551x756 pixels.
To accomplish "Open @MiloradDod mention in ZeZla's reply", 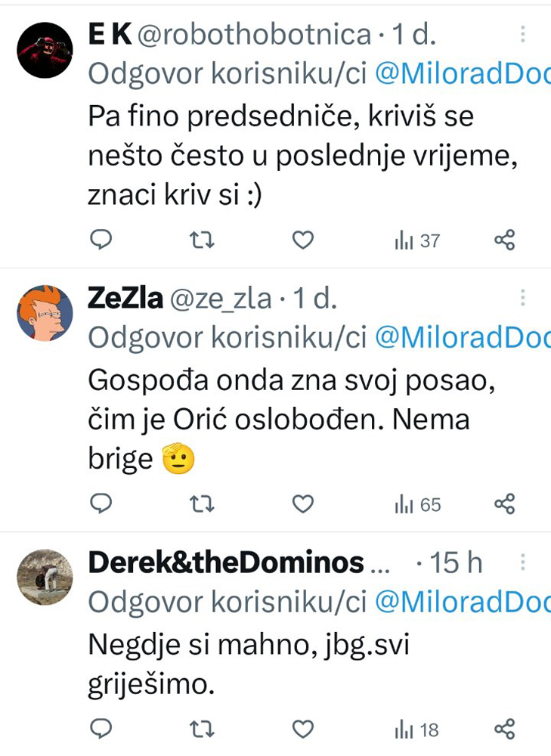I will (463, 337).
